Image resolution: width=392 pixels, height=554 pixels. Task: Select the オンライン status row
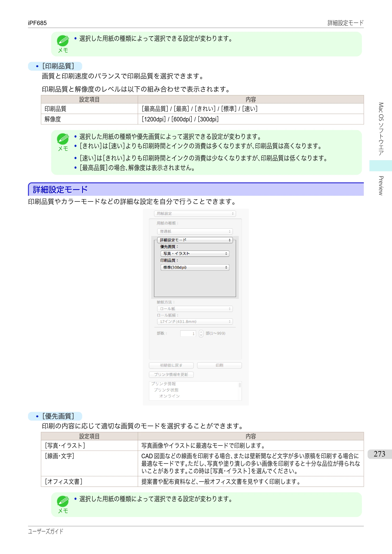pos(169,396)
